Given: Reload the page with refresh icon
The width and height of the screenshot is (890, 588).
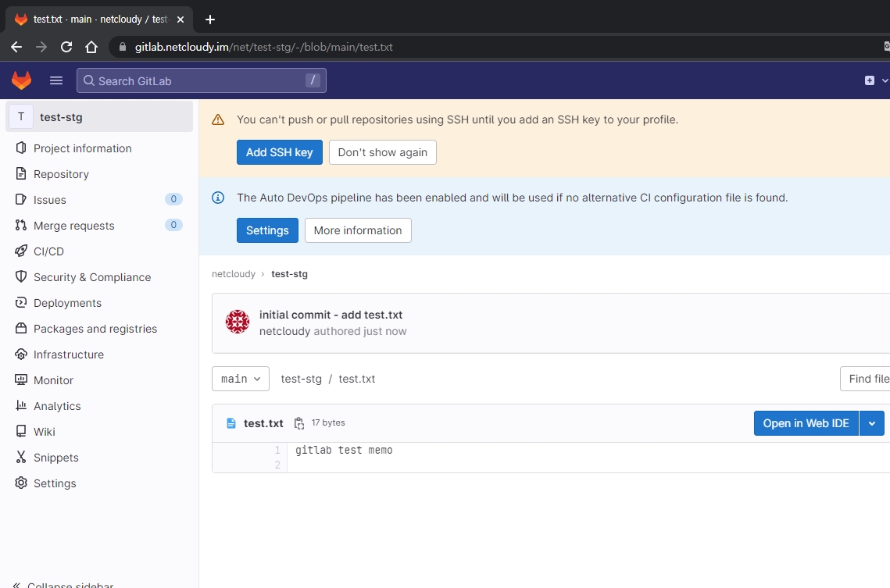Looking at the screenshot, I should click(66, 47).
